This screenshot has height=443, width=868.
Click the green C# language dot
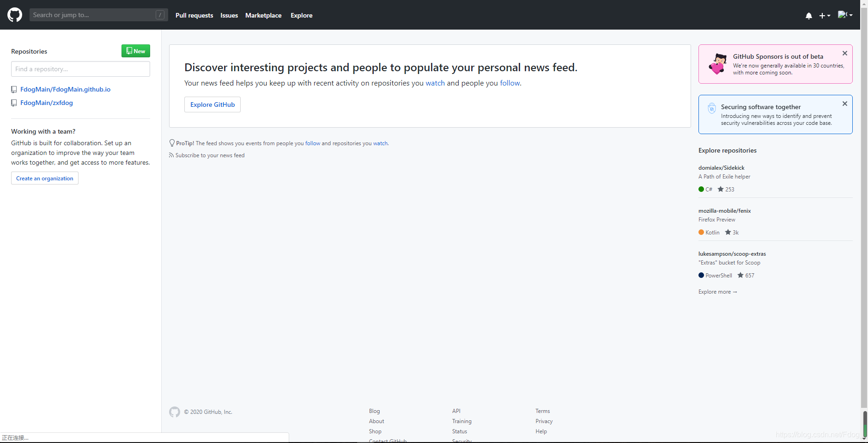click(701, 189)
